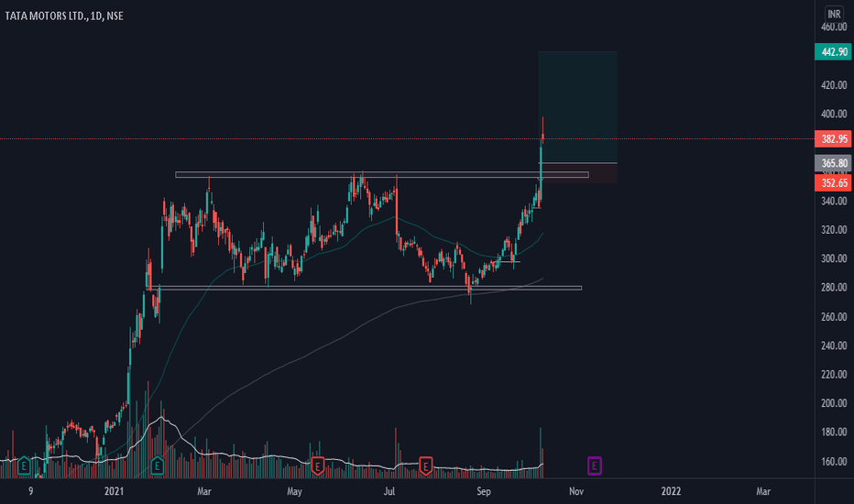Click the red earnings E marker near July
Image resolution: width=854 pixels, height=504 pixels.
tap(425, 466)
